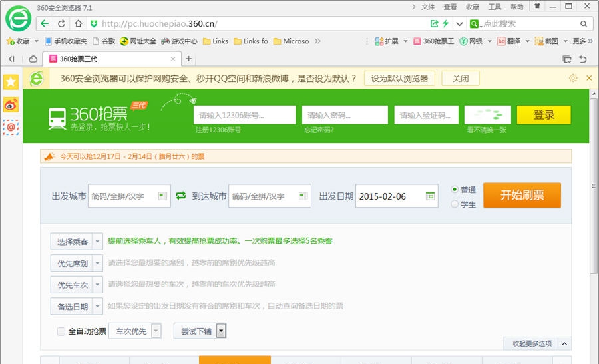Open the 车次优先 priority dropdown
Image resolution: width=599 pixels, height=364 pixels.
point(156,331)
